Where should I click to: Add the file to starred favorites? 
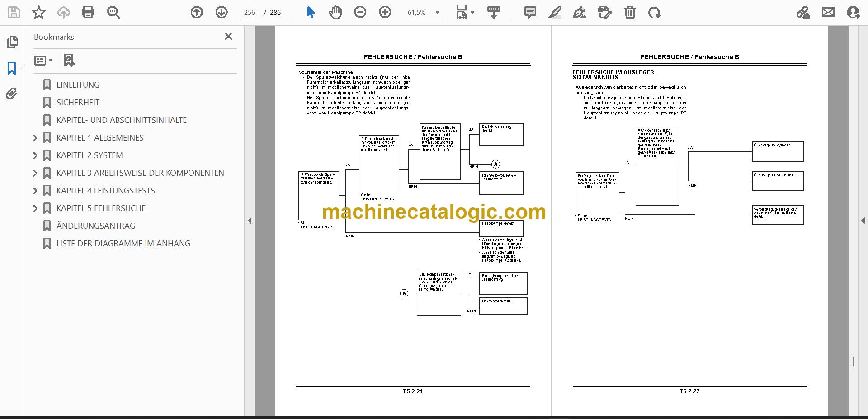coord(39,12)
